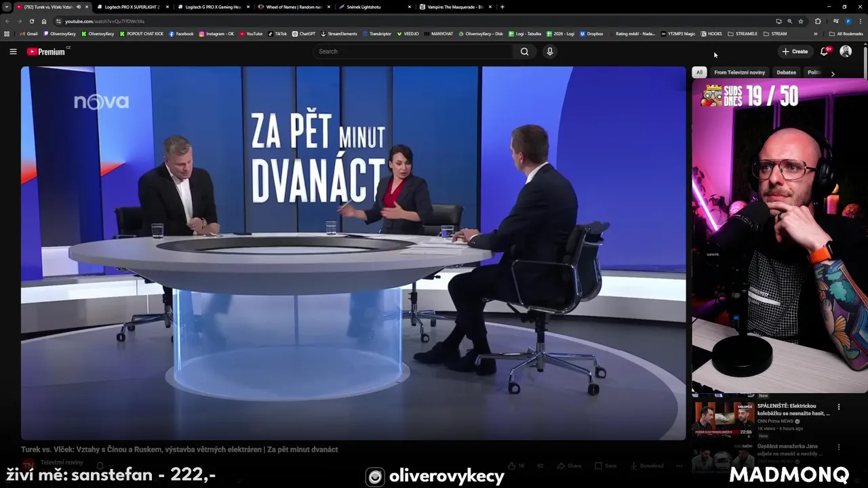The image size is (868, 488).
Task: Go back in Chrome history
Action: [x=7, y=21]
